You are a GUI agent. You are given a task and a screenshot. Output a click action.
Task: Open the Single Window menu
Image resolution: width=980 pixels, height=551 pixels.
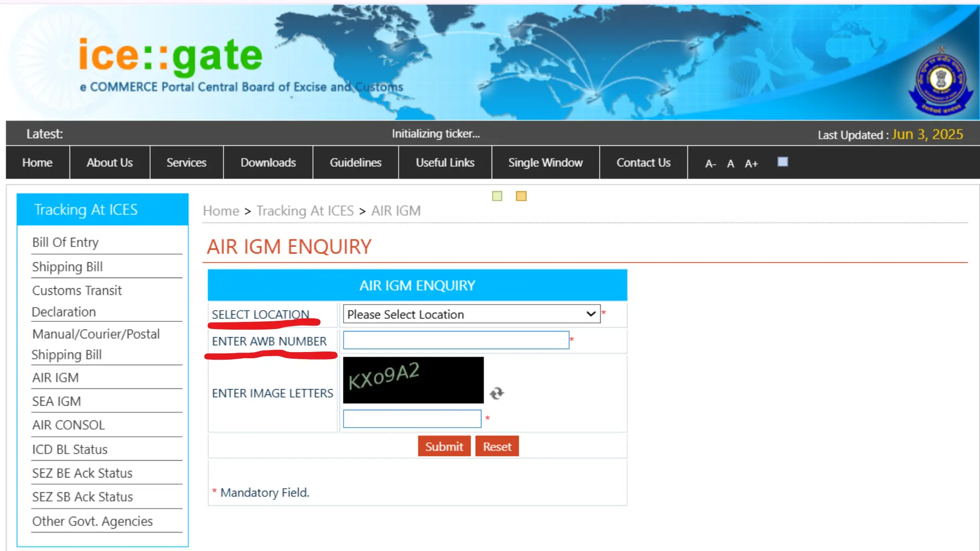pyautogui.click(x=545, y=163)
